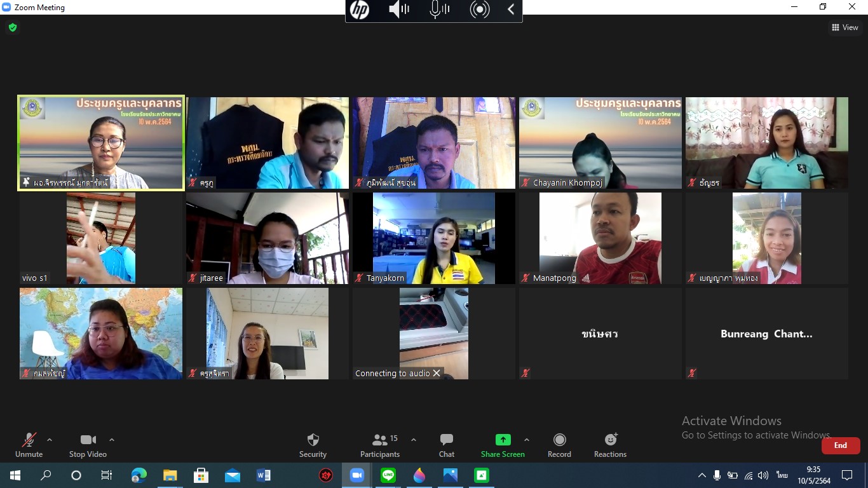
Task: Open the Participants panel
Action: [x=380, y=445]
